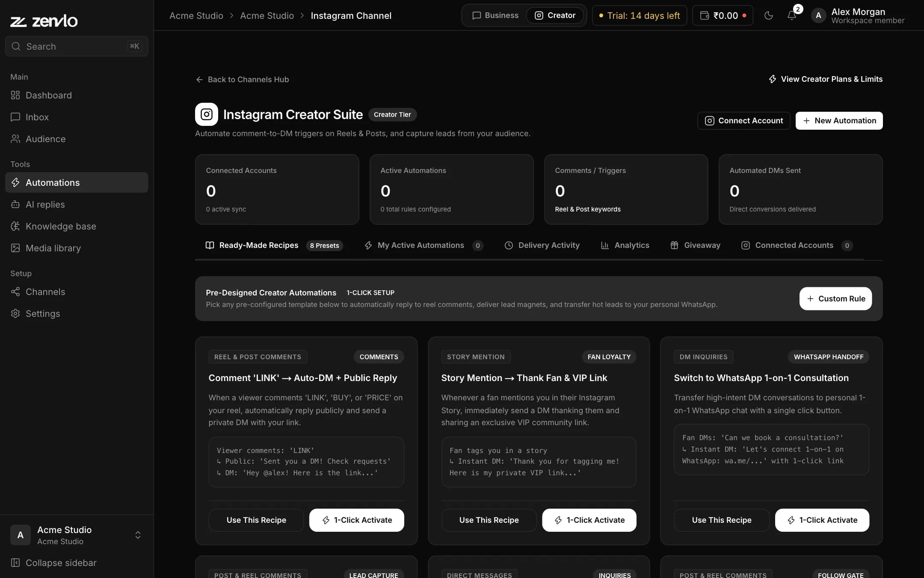Use This Recipe for WhatsApp Consultation
The height and width of the screenshot is (578, 924).
click(722, 520)
